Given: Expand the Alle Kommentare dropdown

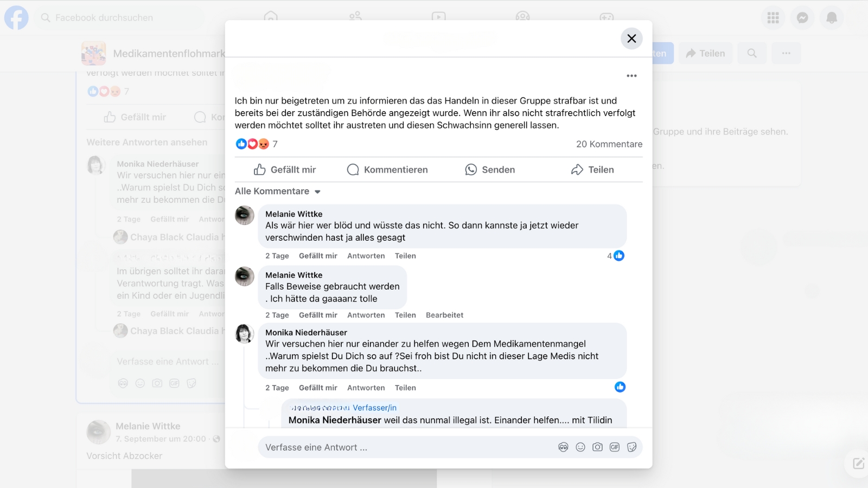Looking at the screenshot, I should click(x=278, y=191).
